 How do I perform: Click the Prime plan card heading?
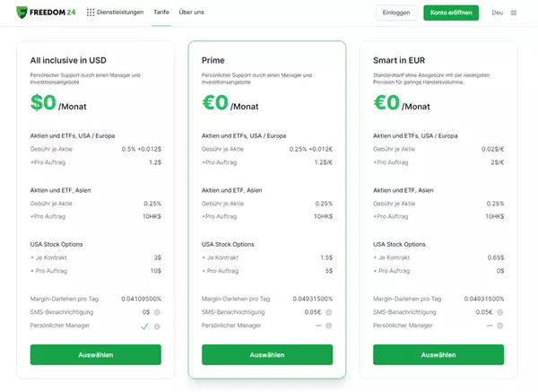point(213,60)
